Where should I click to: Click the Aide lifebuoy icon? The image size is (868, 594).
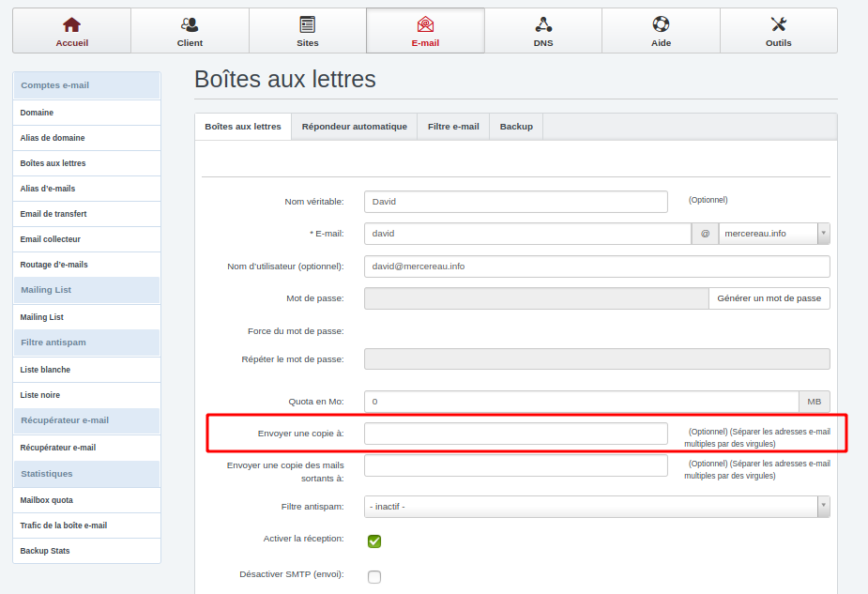[x=661, y=24]
